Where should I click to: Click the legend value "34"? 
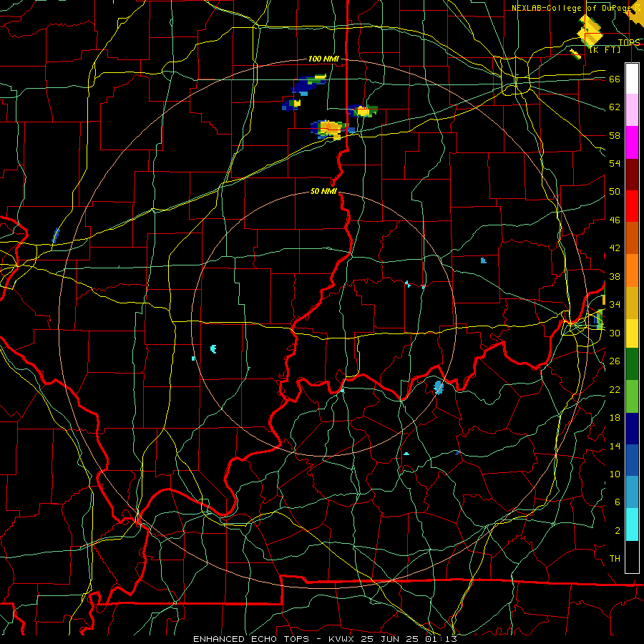(615, 305)
